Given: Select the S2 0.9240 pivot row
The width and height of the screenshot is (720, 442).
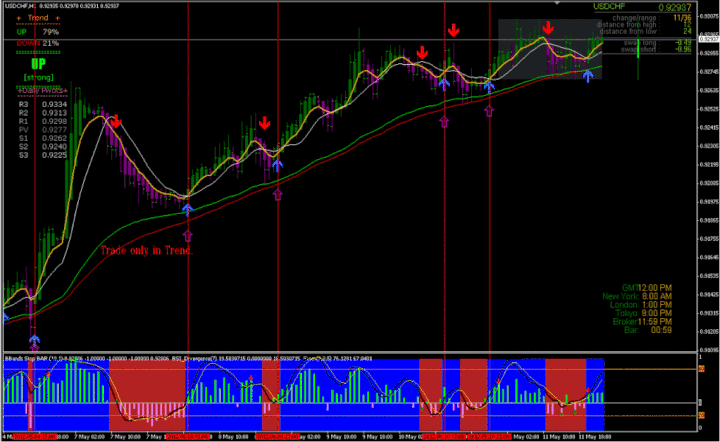Looking at the screenshot, I should [x=43, y=147].
